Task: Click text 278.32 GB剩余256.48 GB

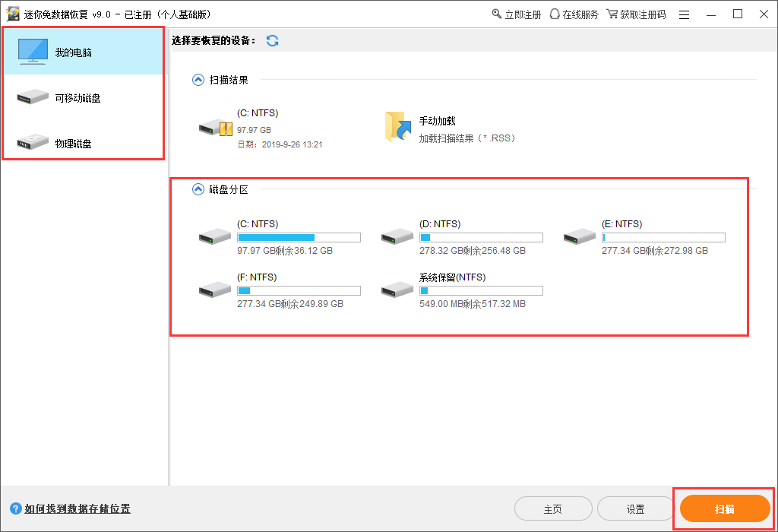Action: (473, 251)
